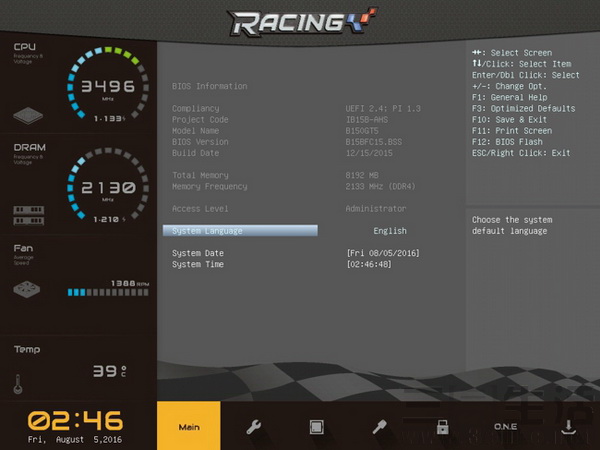Click the ESC/Right Click: Exit hint

click(x=521, y=153)
